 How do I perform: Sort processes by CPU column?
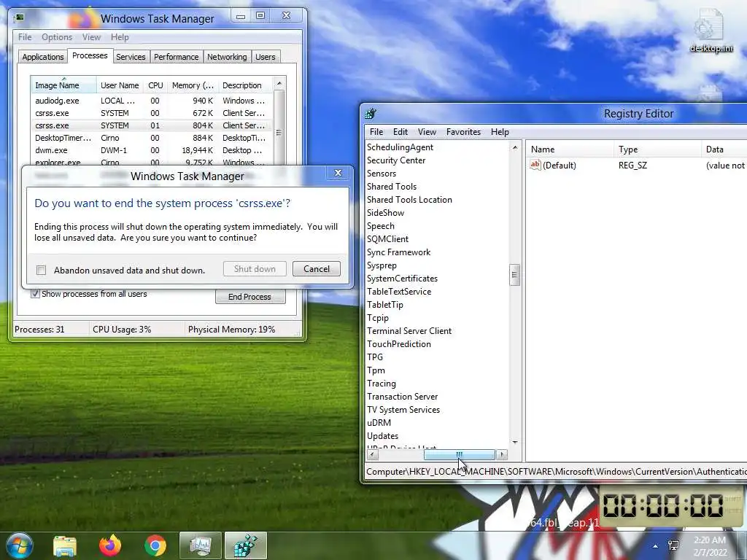coord(155,85)
